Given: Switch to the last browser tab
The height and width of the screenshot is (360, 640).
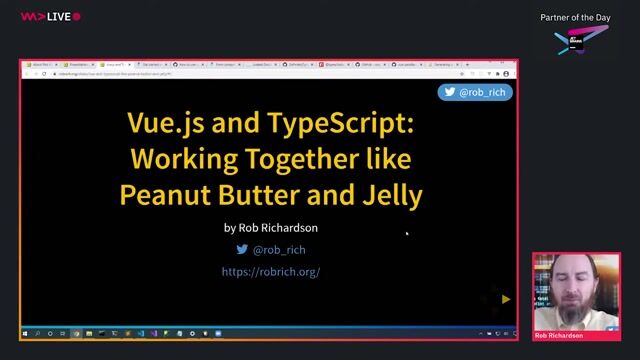Looking at the screenshot, I should tap(444, 64).
